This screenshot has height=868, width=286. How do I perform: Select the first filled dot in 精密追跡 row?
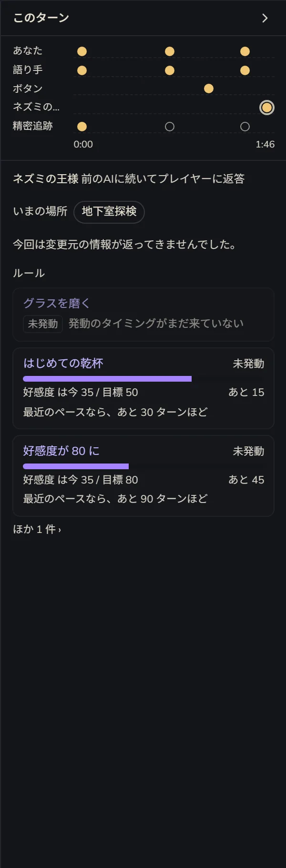coord(82,127)
